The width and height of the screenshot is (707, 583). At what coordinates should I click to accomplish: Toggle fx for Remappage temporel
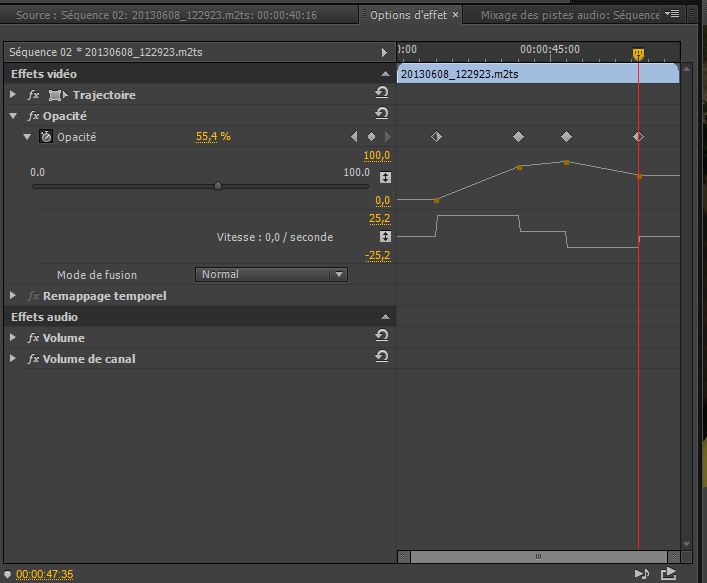[33, 296]
